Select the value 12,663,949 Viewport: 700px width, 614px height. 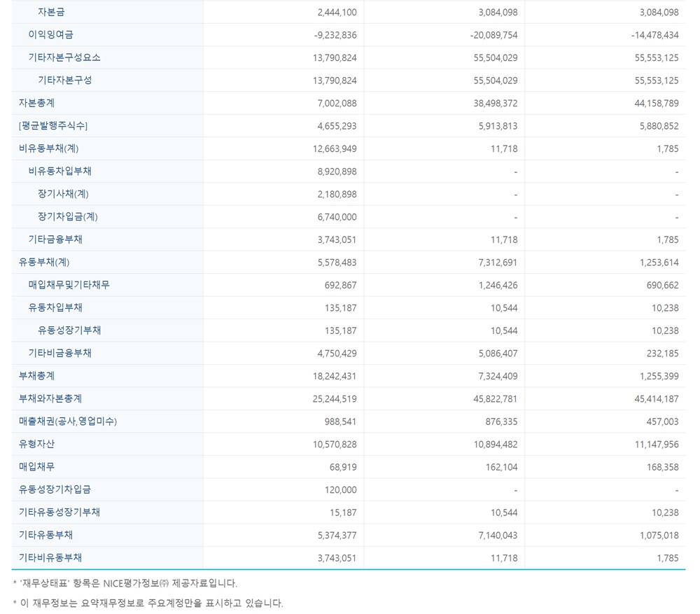[335, 149]
